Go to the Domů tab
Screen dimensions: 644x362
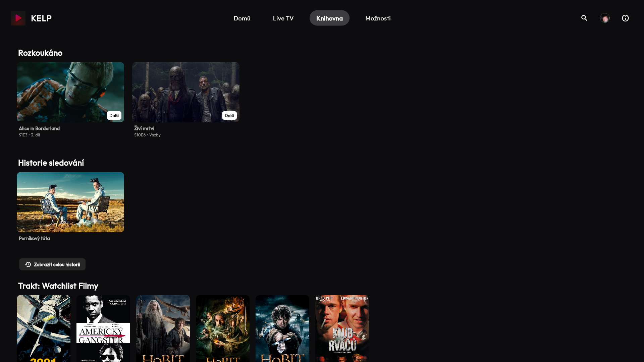point(242,18)
